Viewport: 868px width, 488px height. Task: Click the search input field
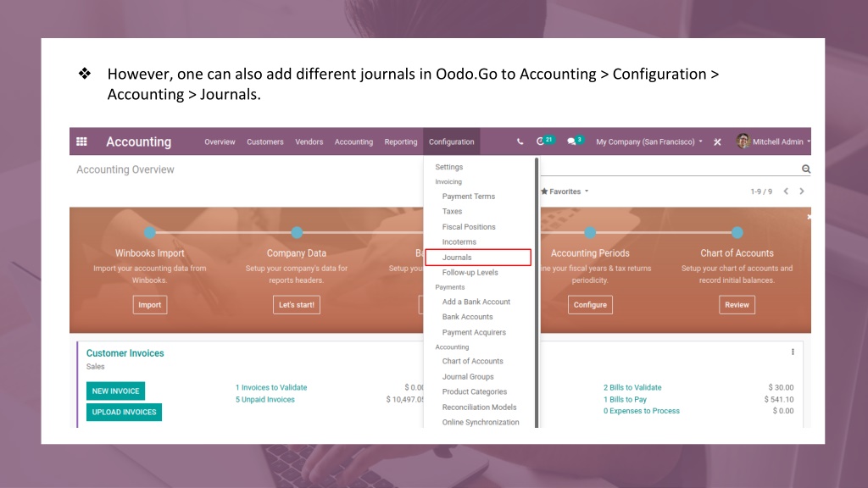point(670,169)
